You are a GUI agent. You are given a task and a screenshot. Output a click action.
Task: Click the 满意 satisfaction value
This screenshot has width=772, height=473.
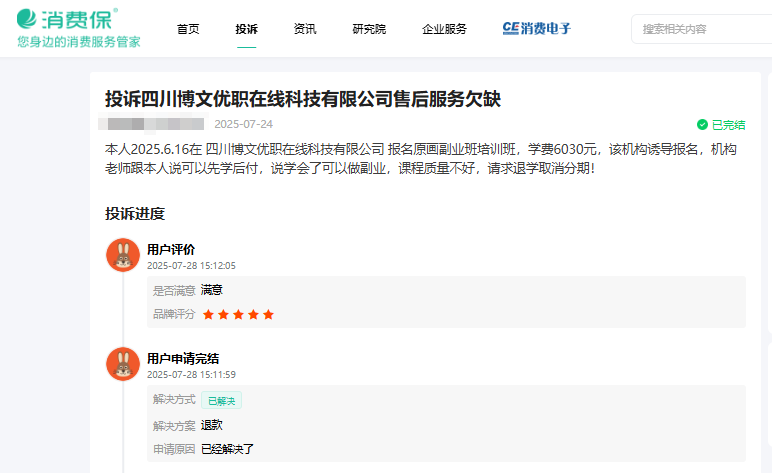[x=212, y=290]
